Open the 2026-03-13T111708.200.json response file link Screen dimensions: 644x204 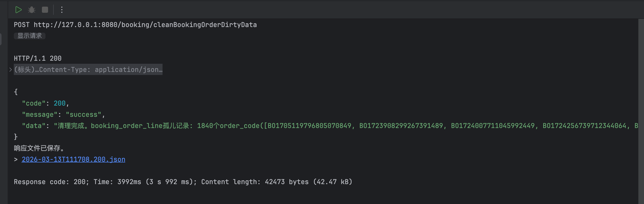[x=73, y=159]
